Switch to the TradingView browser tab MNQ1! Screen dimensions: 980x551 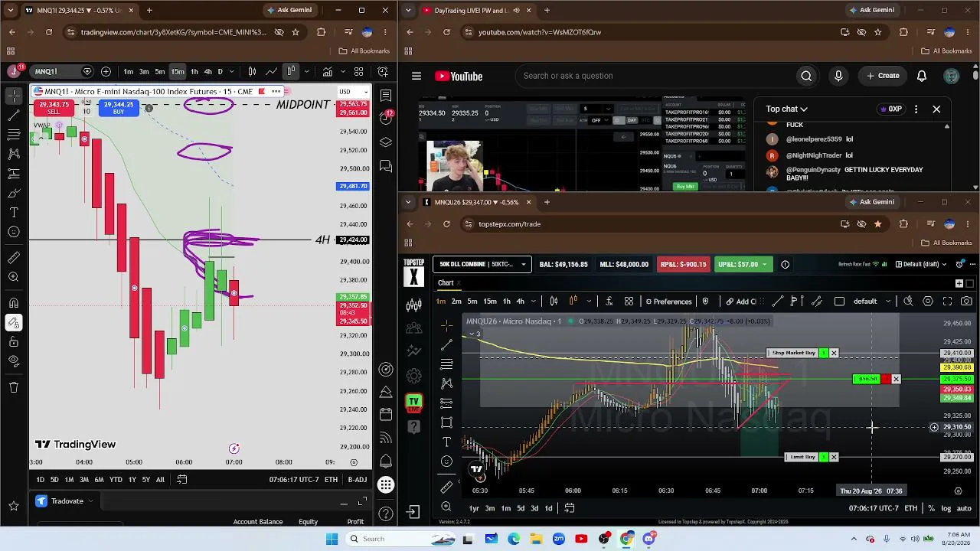(x=80, y=11)
